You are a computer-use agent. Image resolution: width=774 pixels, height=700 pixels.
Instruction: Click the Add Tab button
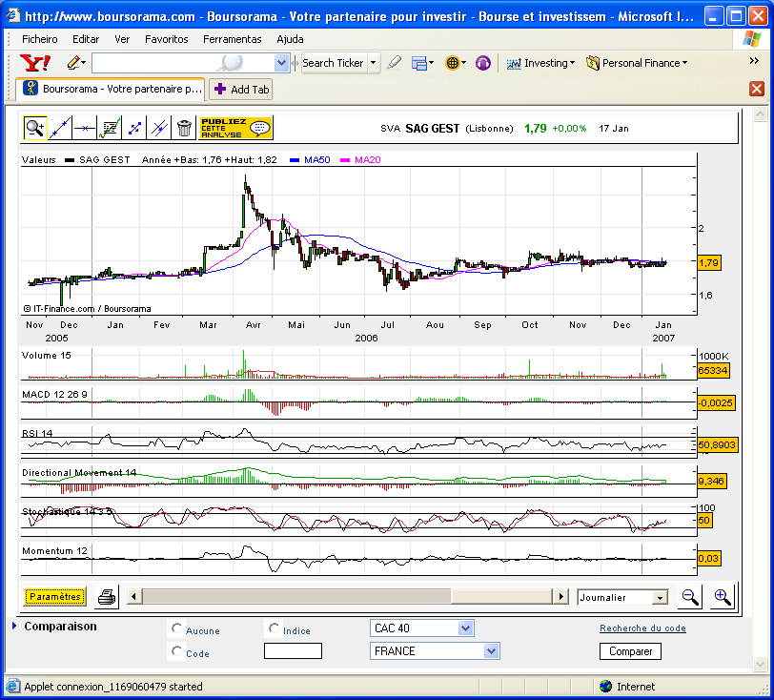pyautogui.click(x=242, y=89)
